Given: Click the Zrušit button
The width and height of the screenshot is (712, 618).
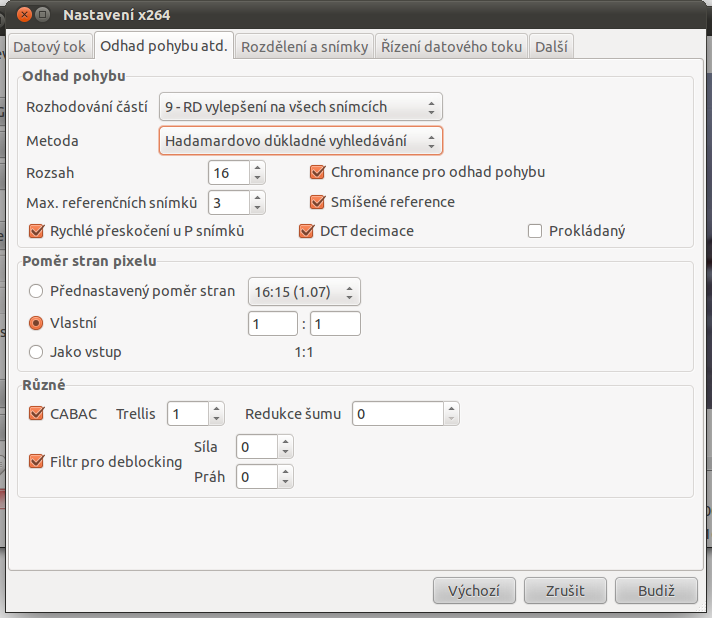Looking at the screenshot, I should (565, 591).
